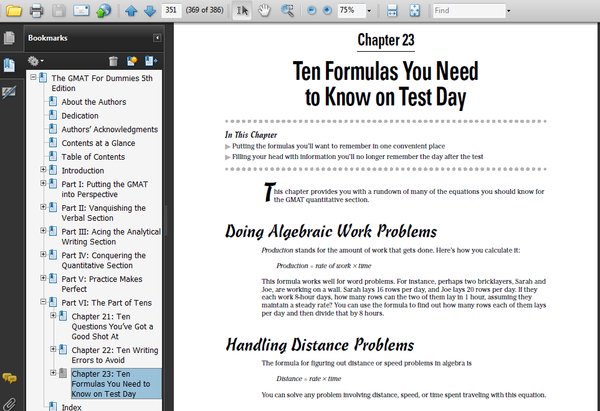600x411 pixels.
Task: Click the globe upload share icon
Action: point(103,10)
